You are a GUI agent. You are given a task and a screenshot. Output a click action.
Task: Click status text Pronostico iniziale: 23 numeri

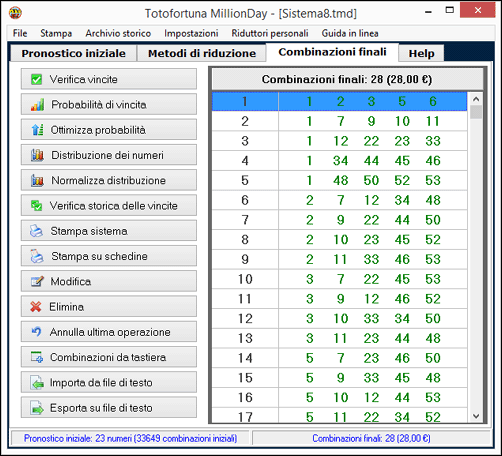click(130, 438)
